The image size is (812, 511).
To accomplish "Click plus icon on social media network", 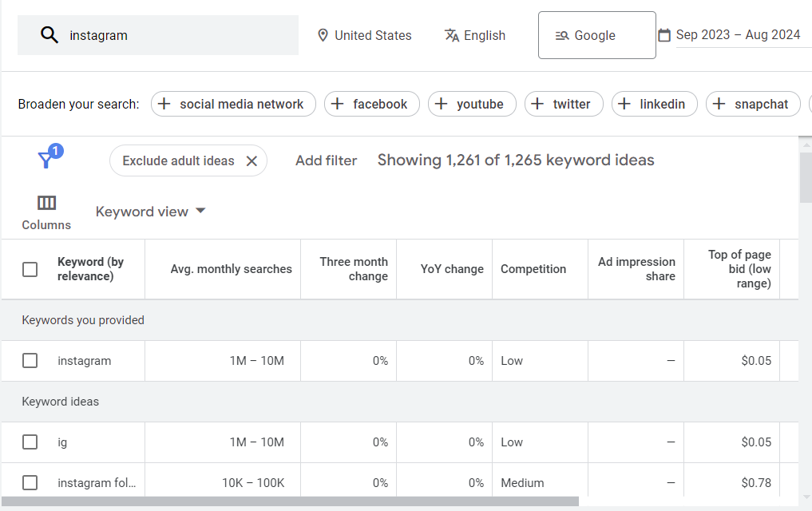I will click(x=164, y=104).
